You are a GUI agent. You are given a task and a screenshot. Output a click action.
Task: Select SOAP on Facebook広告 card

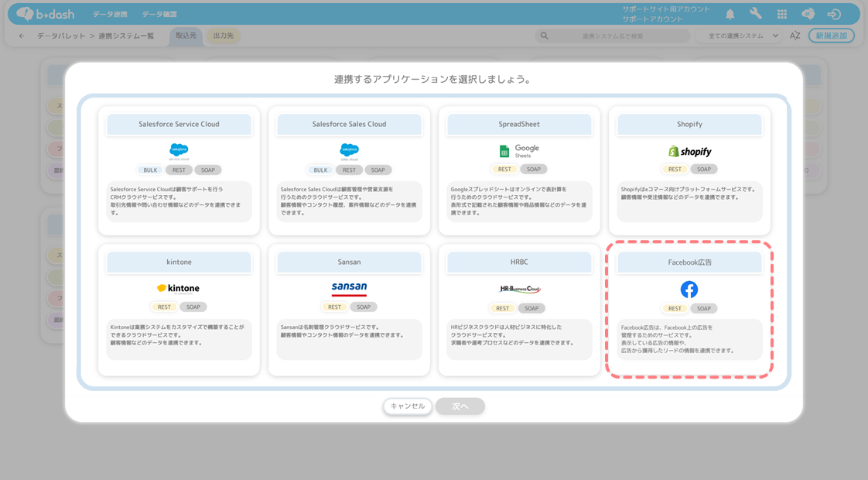coord(703,308)
